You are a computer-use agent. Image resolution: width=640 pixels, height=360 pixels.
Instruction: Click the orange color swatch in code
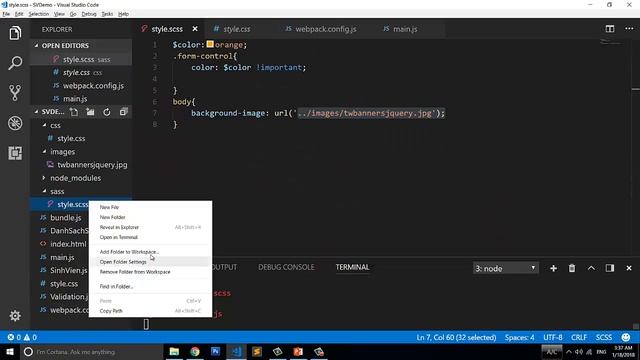tap(210, 44)
